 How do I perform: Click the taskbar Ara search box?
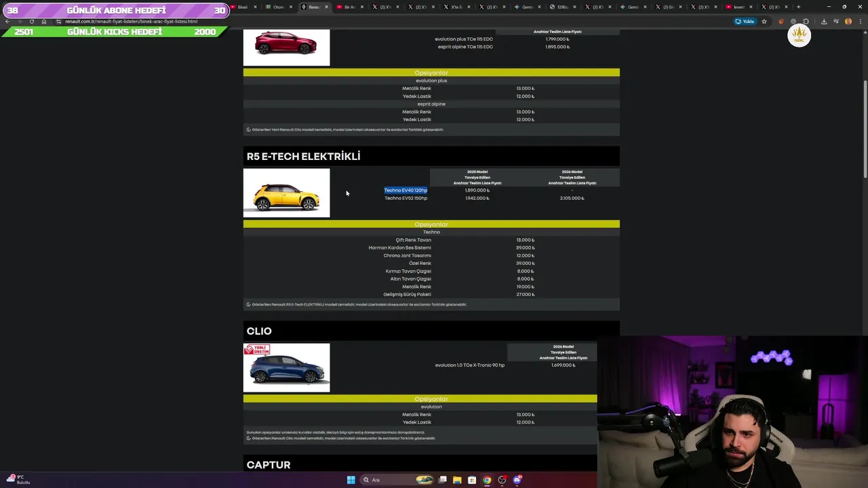point(397,480)
